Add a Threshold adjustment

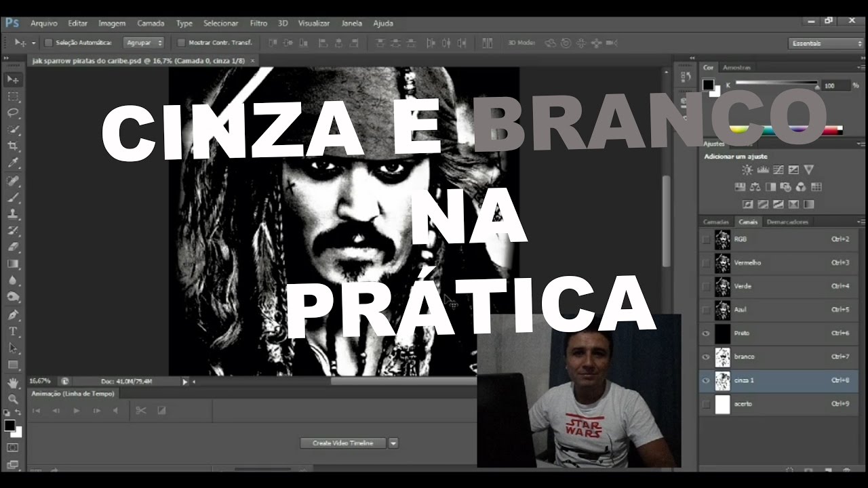tap(779, 204)
